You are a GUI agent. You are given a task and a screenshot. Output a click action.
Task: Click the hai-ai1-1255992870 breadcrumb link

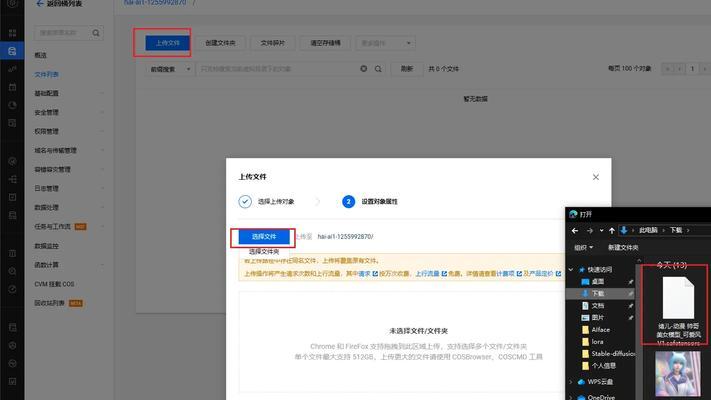pyautogui.click(x=155, y=3)
